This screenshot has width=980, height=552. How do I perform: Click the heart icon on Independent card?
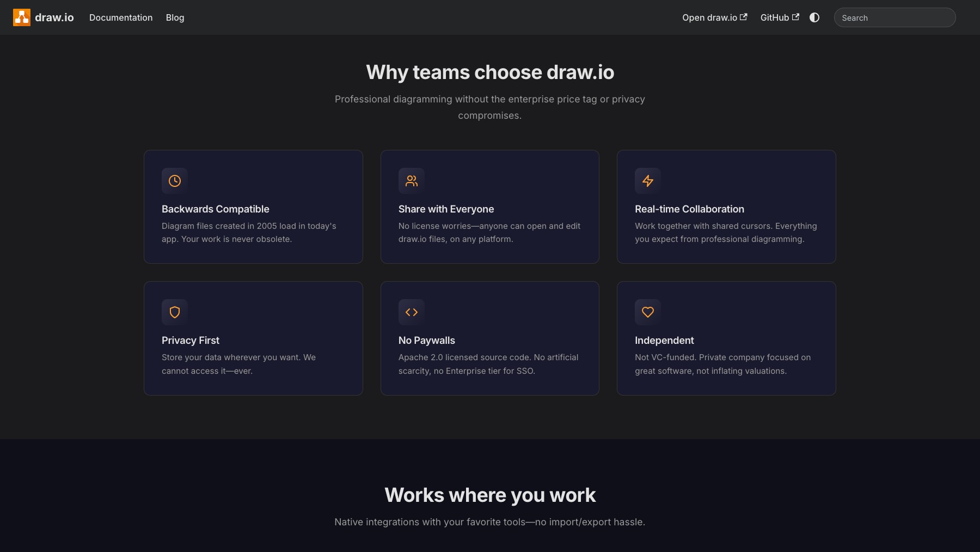[x=648, y=312]
